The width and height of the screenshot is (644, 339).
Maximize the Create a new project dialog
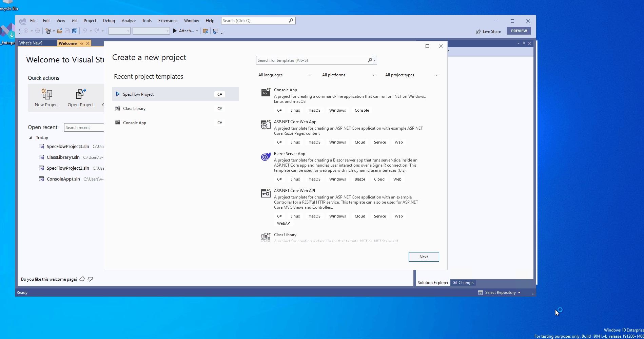[x=427, y=46]
